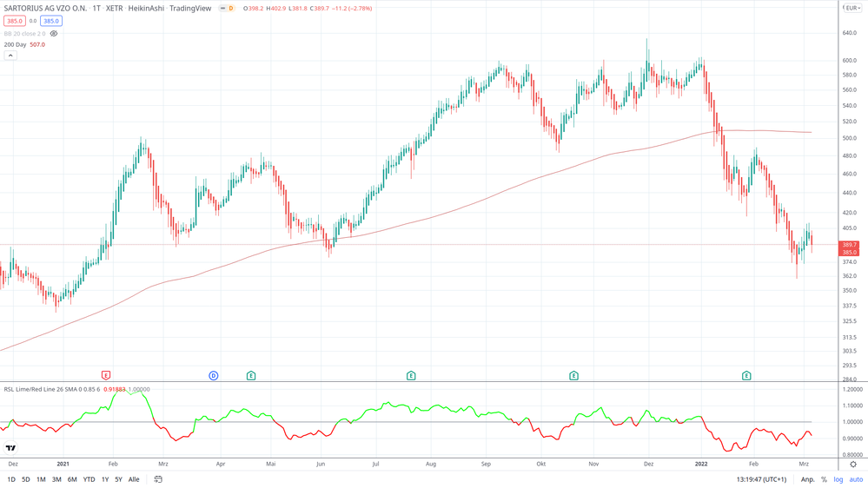Toggle the percent scale option
Image resolution: width=868 pixels, height=488 pixels.
(824, 479)
